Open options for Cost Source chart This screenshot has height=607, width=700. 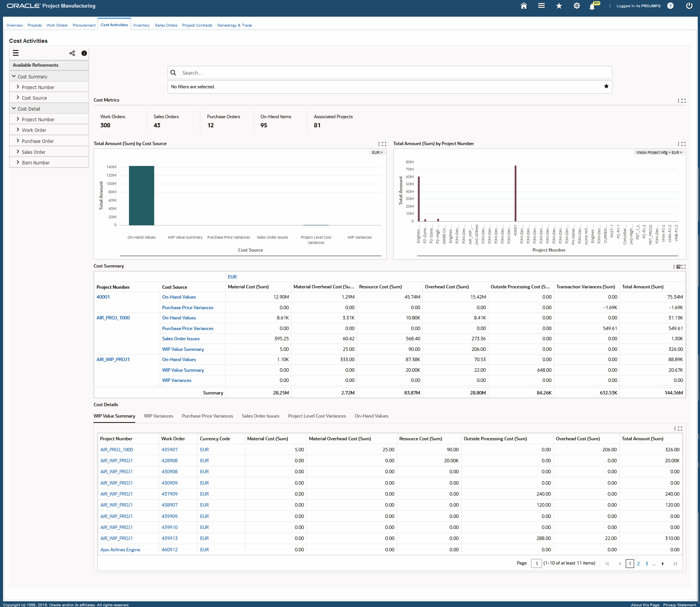tap(379, 144)
